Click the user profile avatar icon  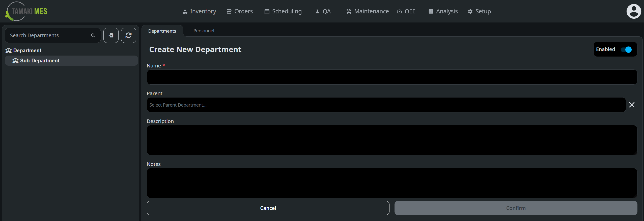pyautogui.click(x=633, y=11)
